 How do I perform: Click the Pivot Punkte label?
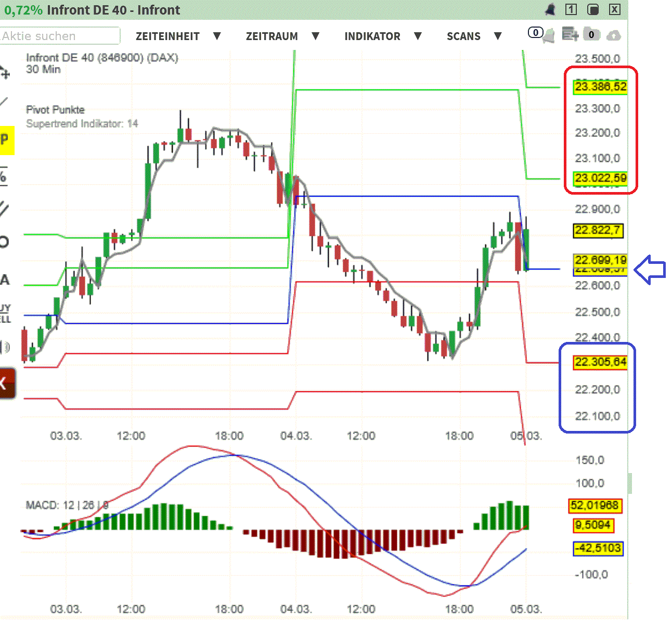tap(55, 110)
